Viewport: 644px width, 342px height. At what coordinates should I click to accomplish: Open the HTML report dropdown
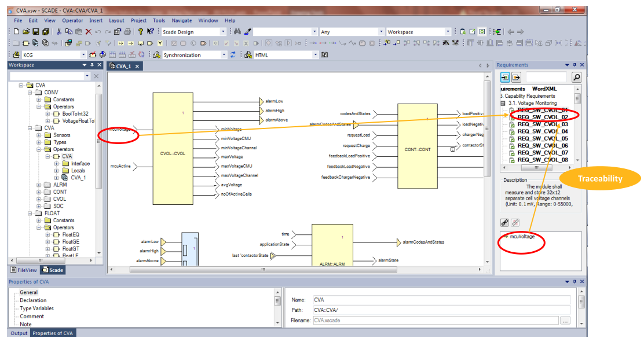point(316,54)
